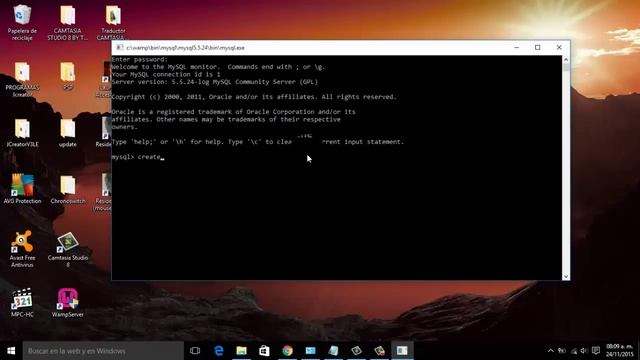Open the Windows Start menu
This screenshot has width=640, height=360.
(x=11, y=351)
